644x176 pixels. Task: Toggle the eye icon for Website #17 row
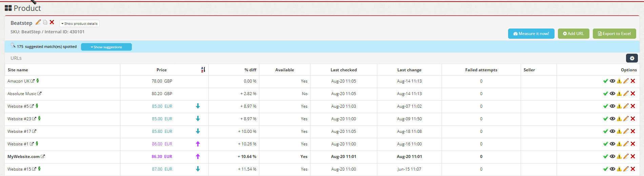coord(612,131)
